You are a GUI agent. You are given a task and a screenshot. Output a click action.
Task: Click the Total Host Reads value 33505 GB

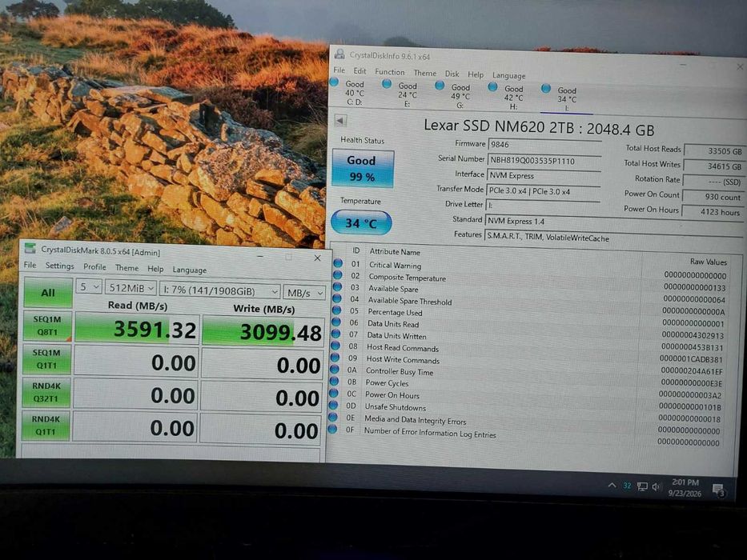pos(713,151)
